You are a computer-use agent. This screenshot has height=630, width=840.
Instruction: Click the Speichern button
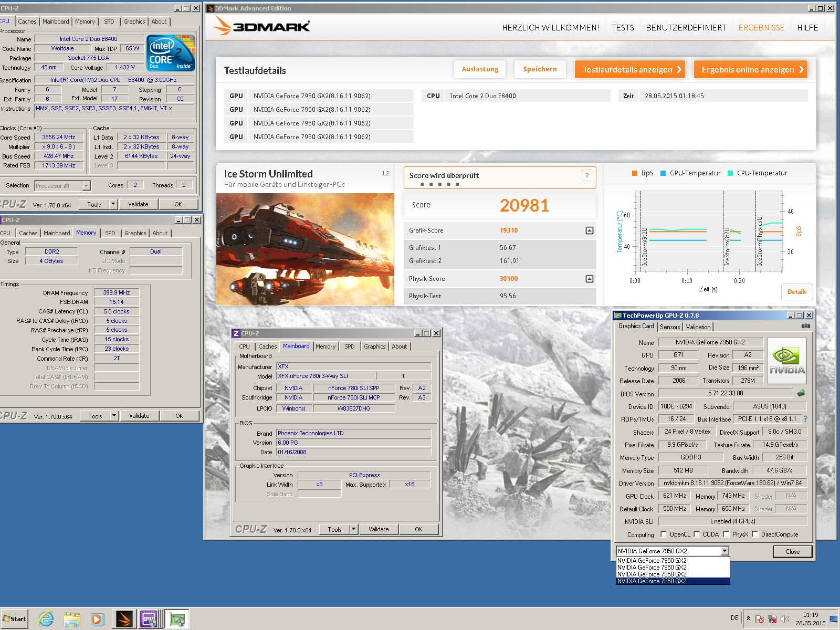(540, 69)
